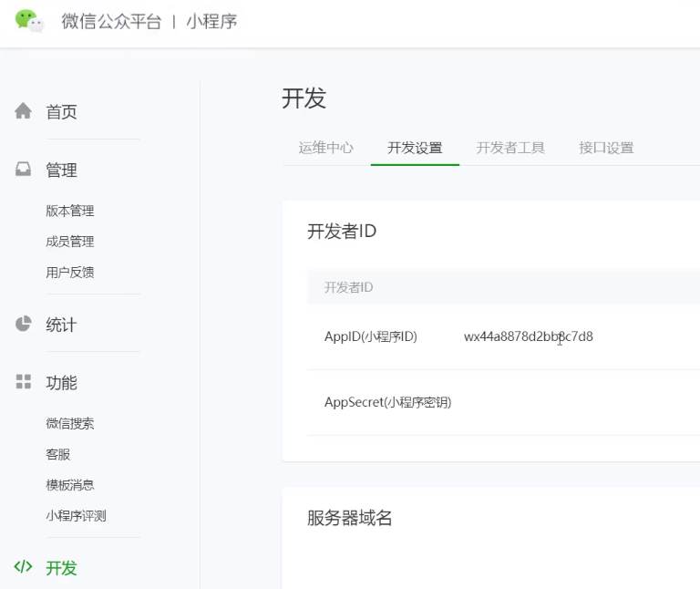Open 首页 in the sidebar
This screenshot has height=589, width=700.
(x=62, y=111)
